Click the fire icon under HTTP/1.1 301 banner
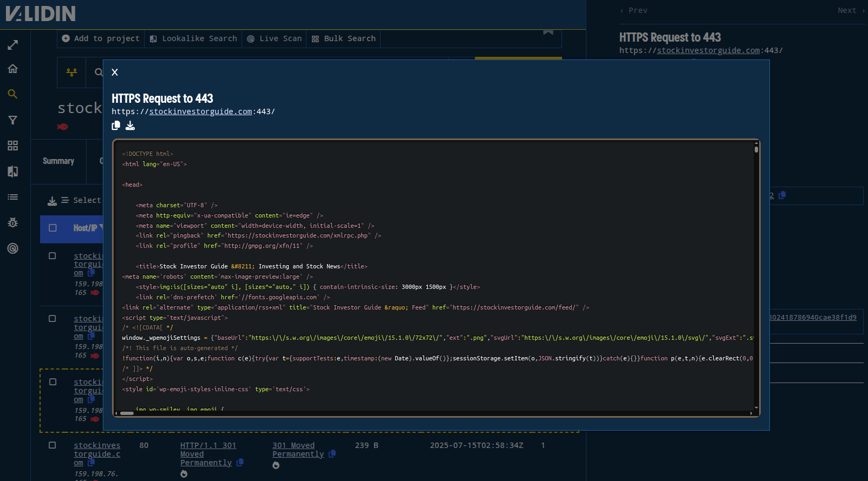Image resolution: width=868 pixels, height=481 pixels. 184,474
